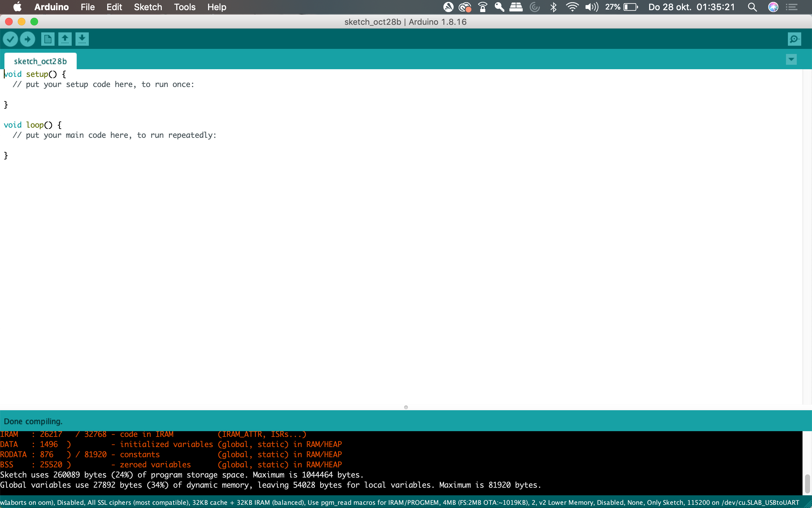Open the Tools menu
The width and height of the screenshot is (812, 508).
pyautogui.click(x=185, y=7)
